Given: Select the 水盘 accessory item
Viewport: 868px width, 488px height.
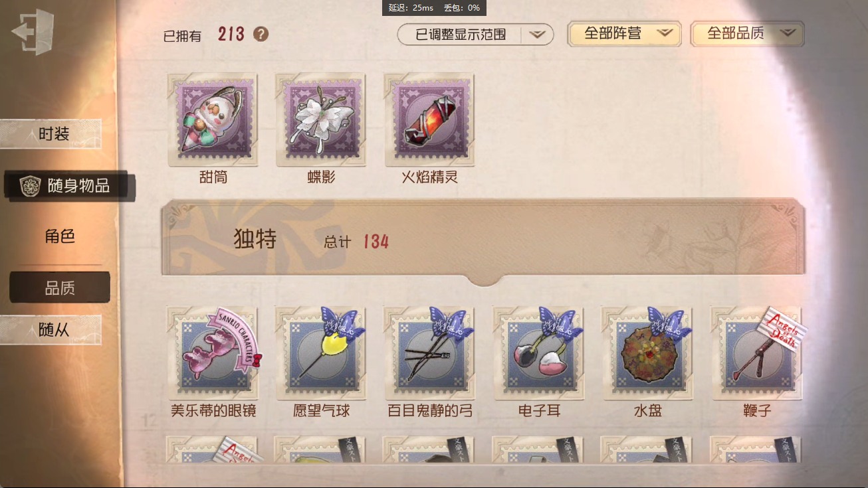Looking at the screenshot, I should click(x=648, y=353).
